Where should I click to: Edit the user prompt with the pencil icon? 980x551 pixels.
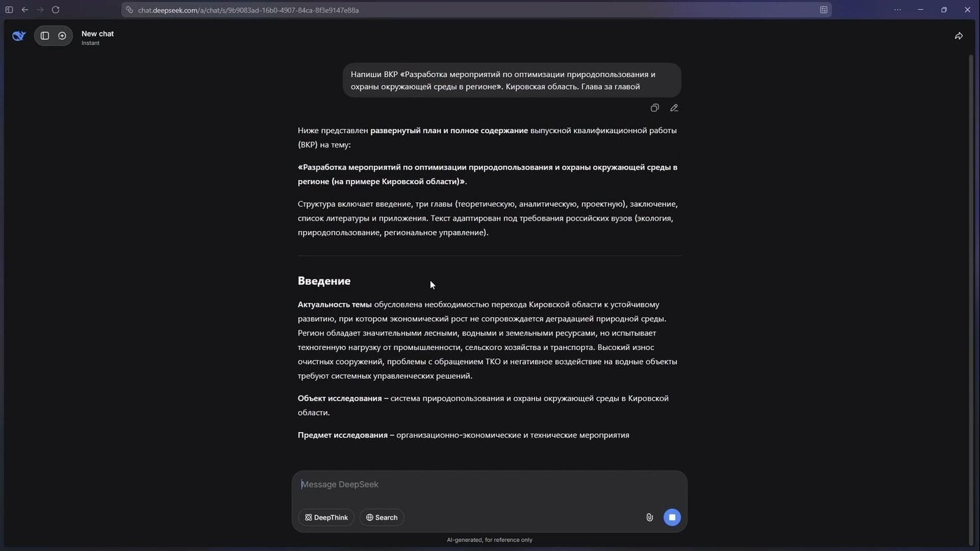(x=674, y=108)
